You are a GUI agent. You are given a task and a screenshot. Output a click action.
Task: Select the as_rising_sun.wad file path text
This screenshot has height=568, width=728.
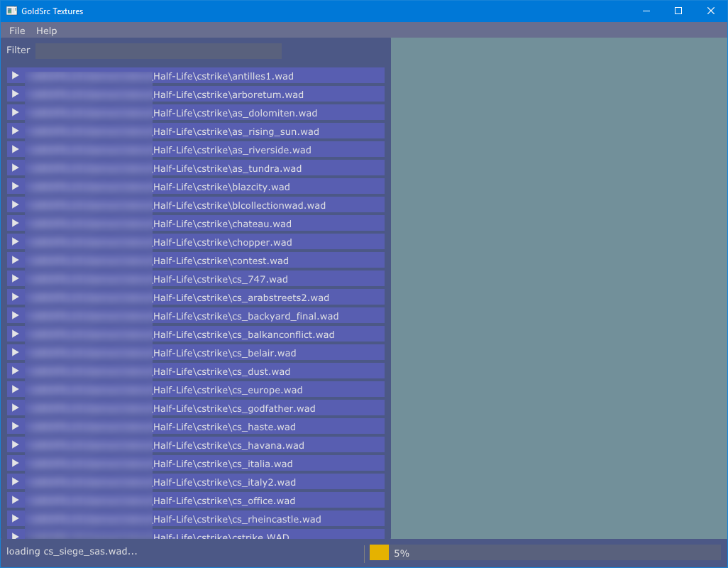click(x=236, y=132)
